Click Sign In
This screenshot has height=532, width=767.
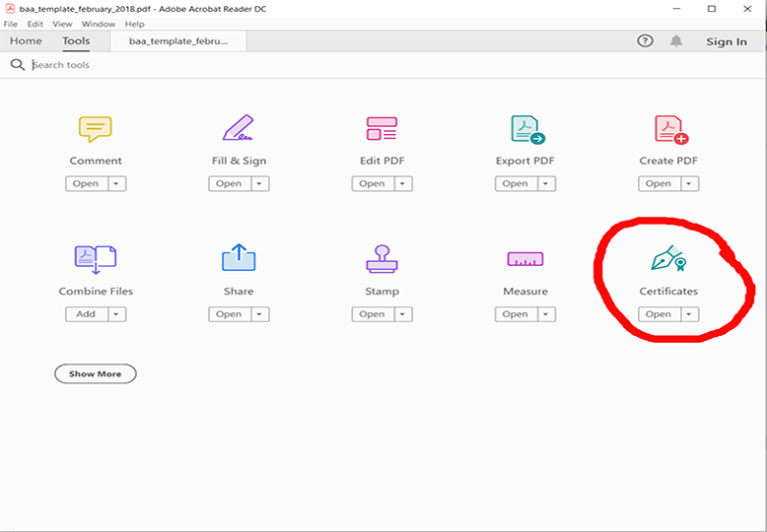[727, 42]
